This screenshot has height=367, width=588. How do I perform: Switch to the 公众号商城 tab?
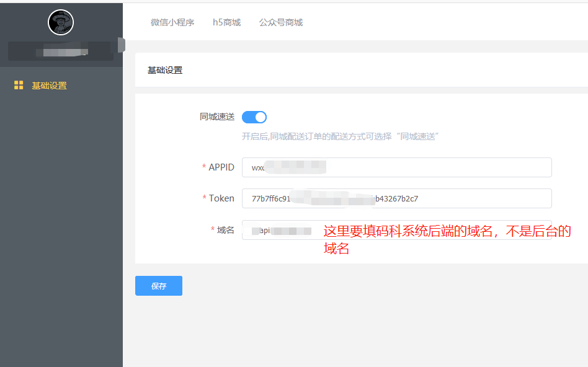pyautogui.click(x=281, y=22)
